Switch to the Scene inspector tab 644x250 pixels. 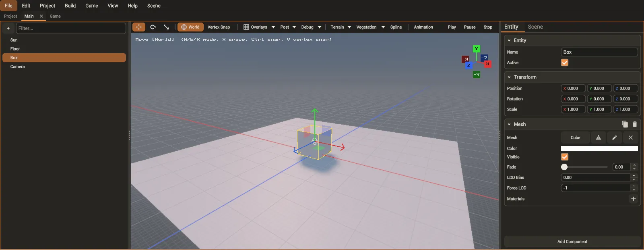tap(535, 27)
